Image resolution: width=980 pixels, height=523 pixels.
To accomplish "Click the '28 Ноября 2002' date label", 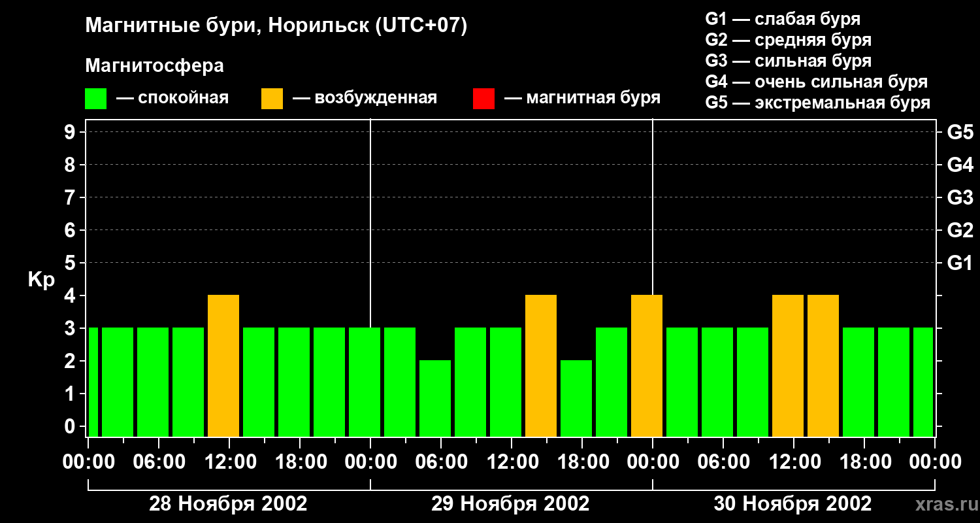I will click(x=228, y=504).
